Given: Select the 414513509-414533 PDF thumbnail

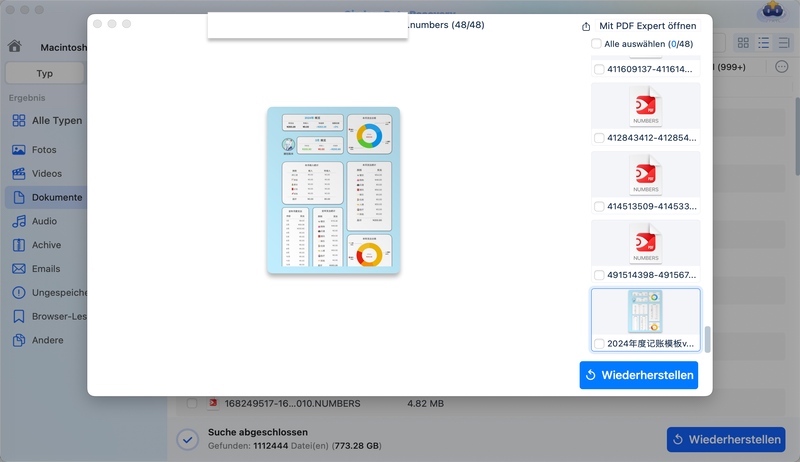Looking at the screenshot, I should (645, 175).
